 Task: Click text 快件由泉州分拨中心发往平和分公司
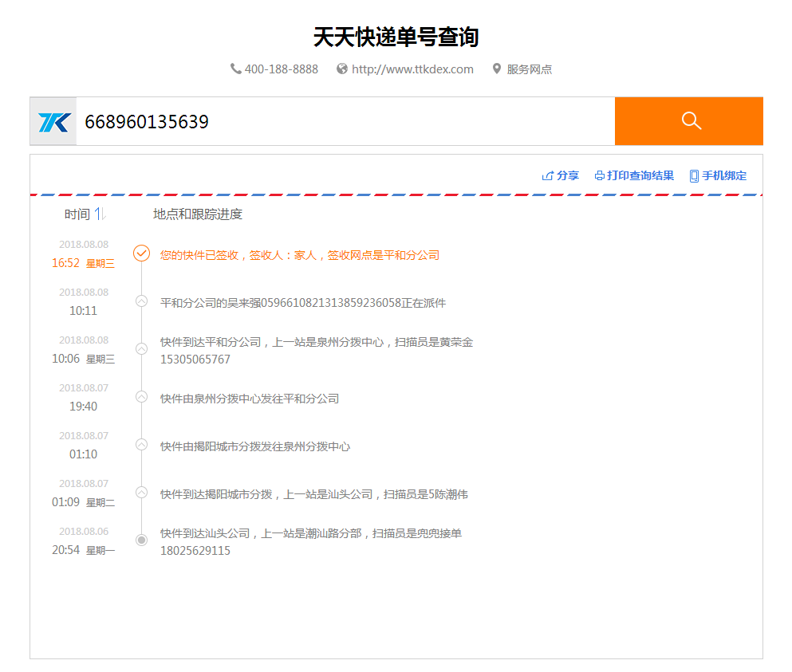coord(250,399)
